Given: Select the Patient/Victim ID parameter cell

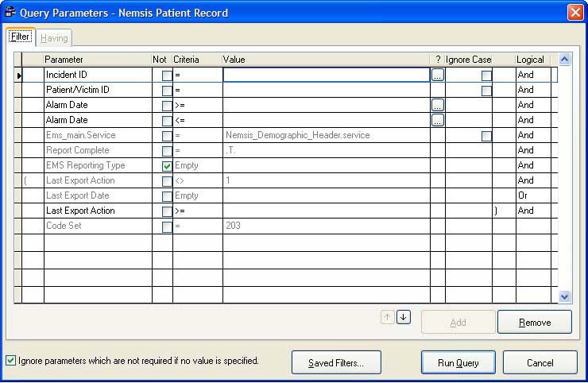Looking at the screenshot, I should click(98, 90).
